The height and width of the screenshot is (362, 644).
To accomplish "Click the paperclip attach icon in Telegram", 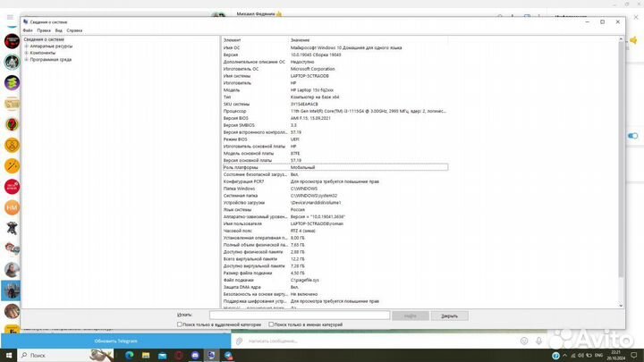I will click(239, 341).
